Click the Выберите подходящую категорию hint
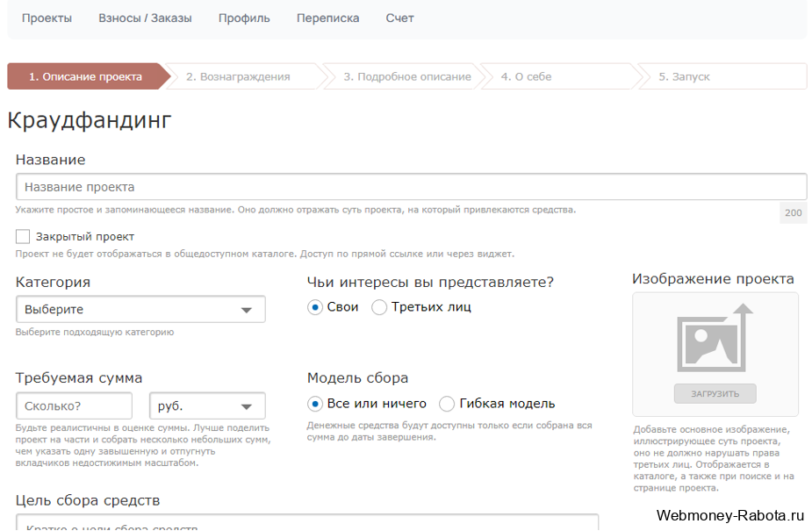 [x=95, y=333]
